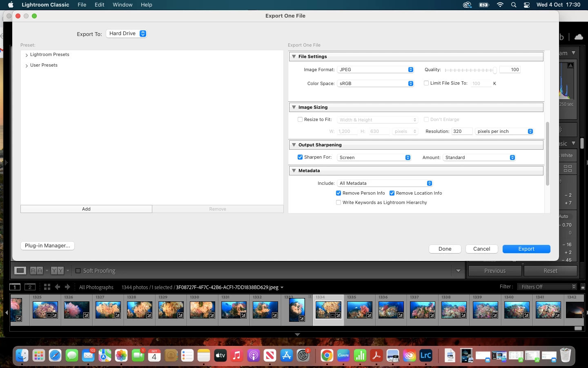Open the Filters Off dropdown
588x368 pixels.
[547, 287]
